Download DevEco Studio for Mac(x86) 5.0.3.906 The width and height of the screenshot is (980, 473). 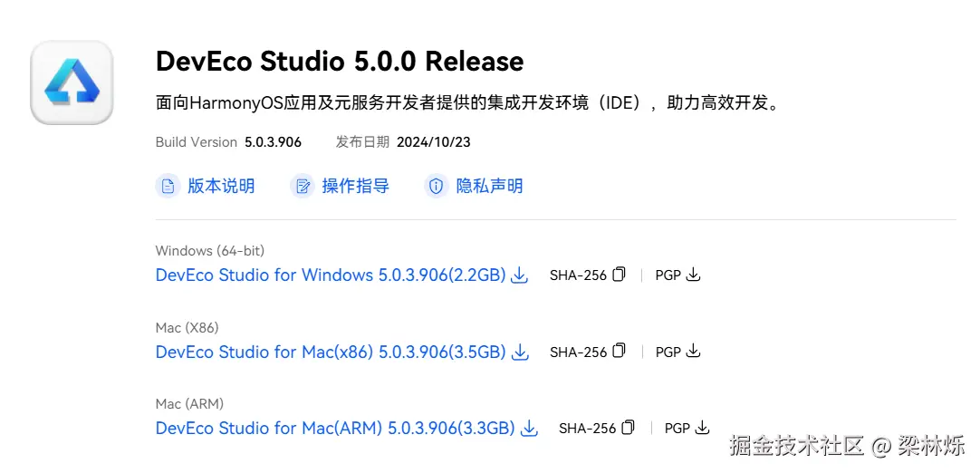pyautogui.click(x=330, y=352)
